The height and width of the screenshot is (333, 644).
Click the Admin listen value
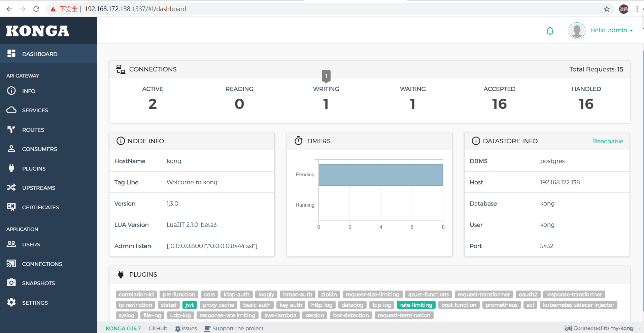212,246
